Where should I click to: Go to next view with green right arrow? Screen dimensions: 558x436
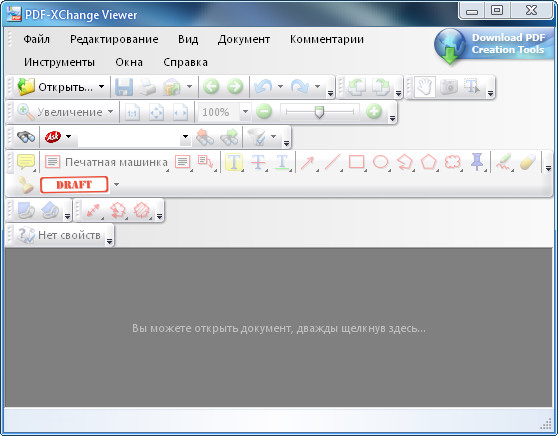[235, 87]
